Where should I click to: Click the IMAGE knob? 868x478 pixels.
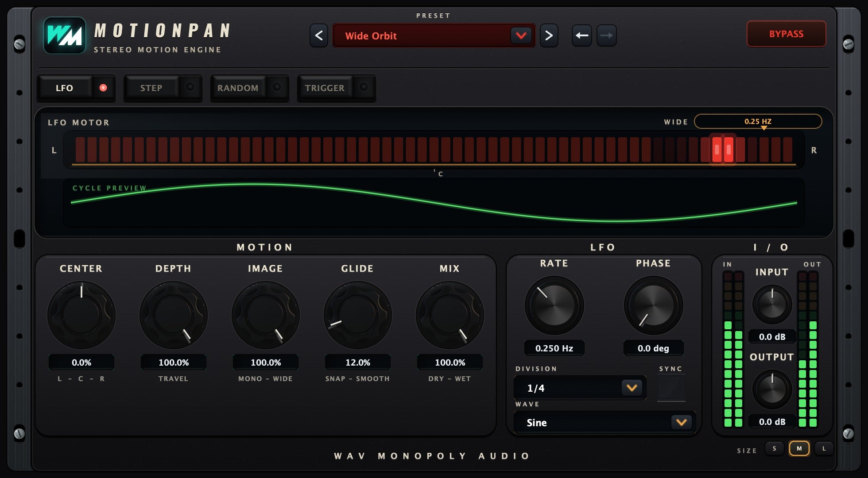point(266,315)
